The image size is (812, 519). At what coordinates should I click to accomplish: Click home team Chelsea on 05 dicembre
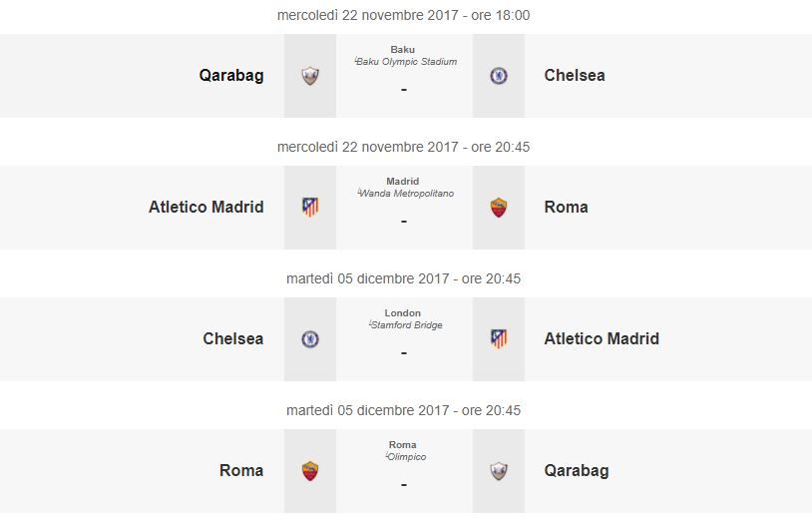(233, 338)
